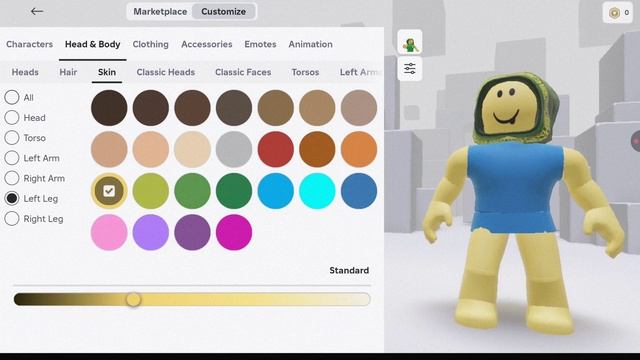Select the Right Leg radio button

tap(12, 218)
